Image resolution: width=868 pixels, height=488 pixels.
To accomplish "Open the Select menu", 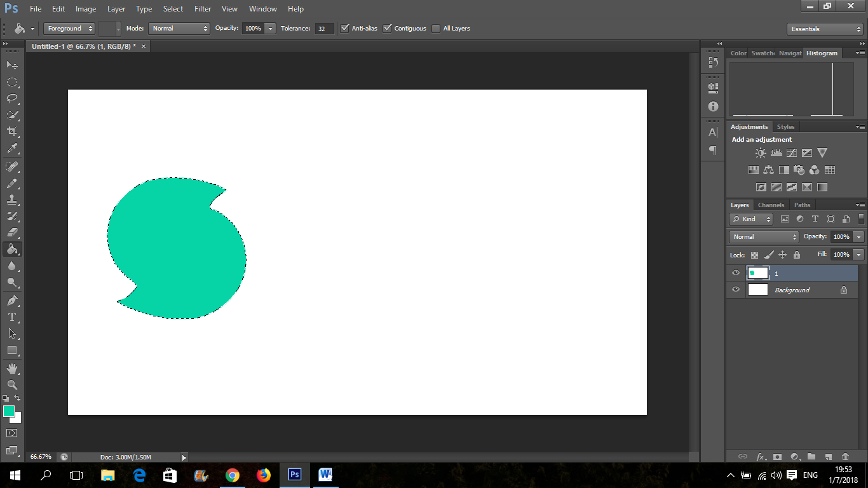I will point(173,9).
